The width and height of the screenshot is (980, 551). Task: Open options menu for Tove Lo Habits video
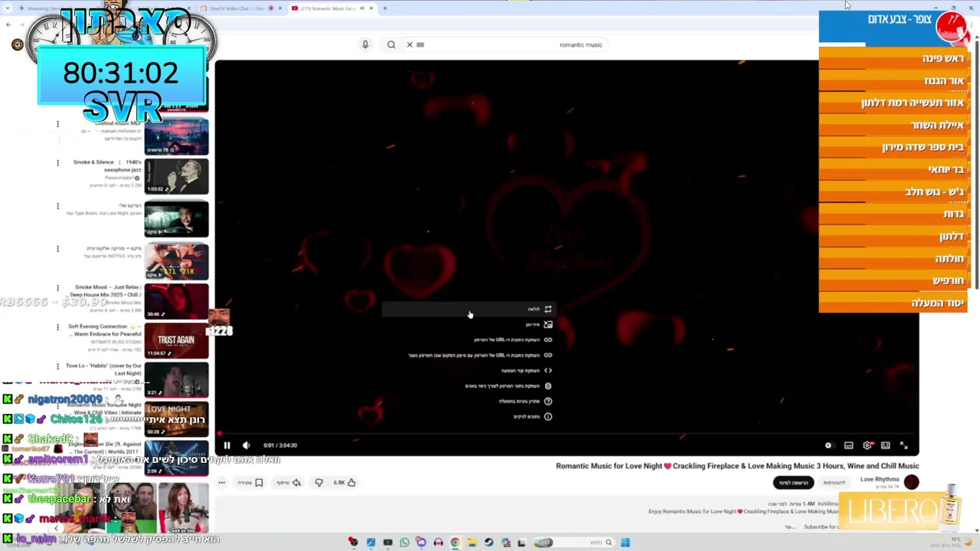tap(57, 367)
